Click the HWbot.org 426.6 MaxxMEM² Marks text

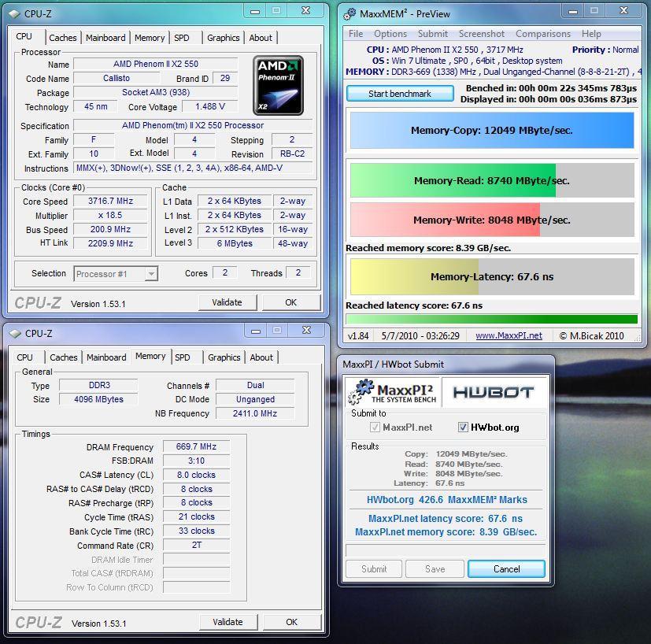point(447,499)
